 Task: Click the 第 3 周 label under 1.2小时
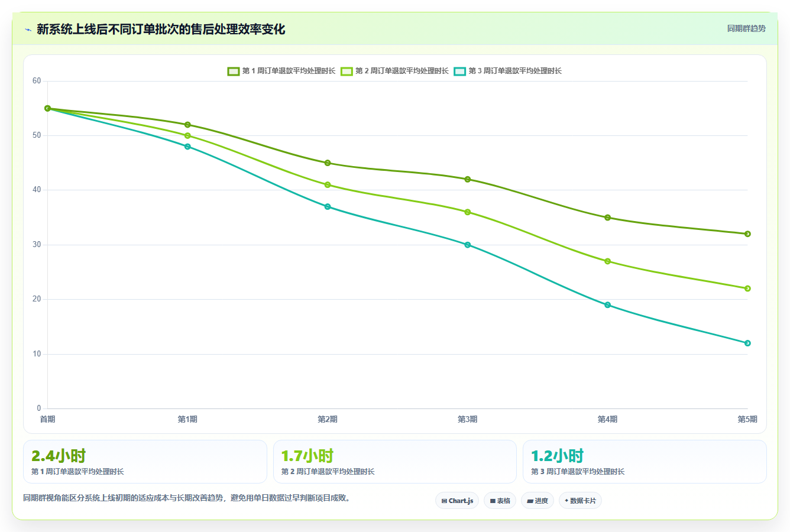[578, 472]
